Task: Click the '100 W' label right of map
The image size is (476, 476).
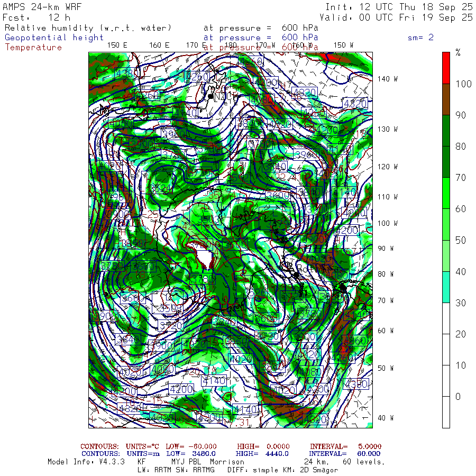Action: (388, 223)
